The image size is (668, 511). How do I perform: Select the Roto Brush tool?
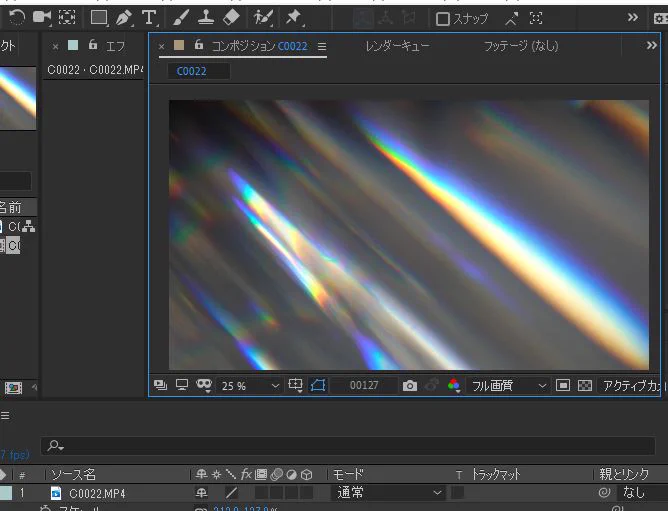pos(263,18)
